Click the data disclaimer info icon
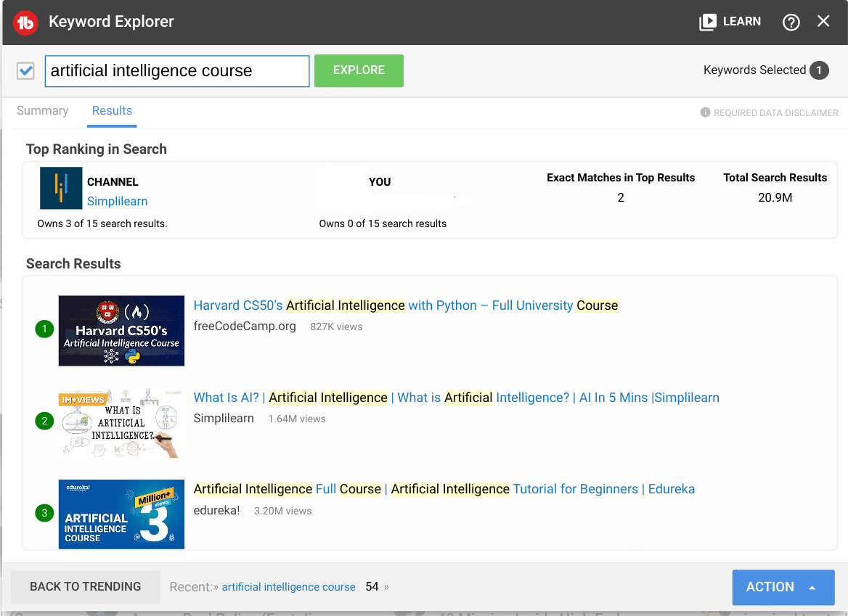The image size is (848, 616). pos(705,112)
